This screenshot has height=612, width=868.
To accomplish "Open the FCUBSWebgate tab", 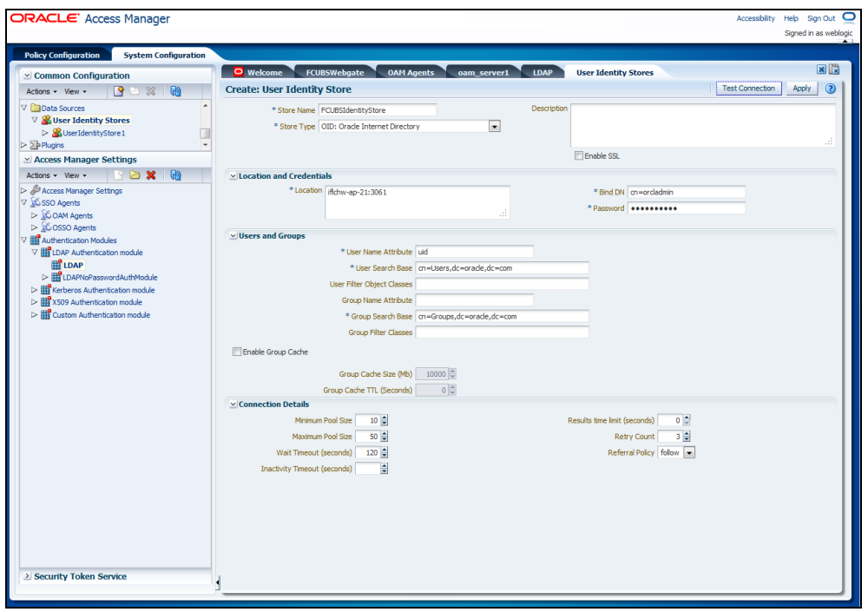I will [335, 73].
